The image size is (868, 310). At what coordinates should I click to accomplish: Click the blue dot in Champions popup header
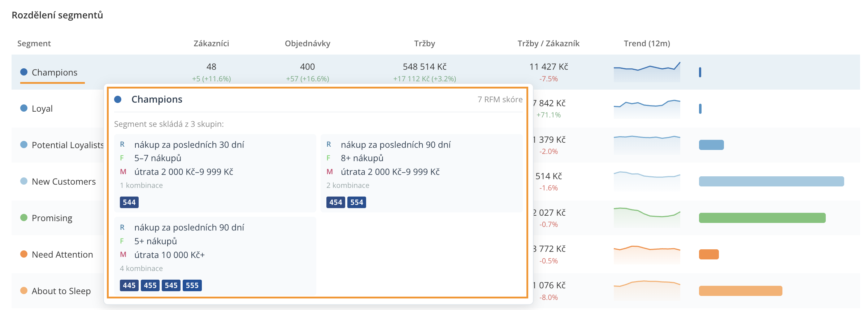(118, 99)
